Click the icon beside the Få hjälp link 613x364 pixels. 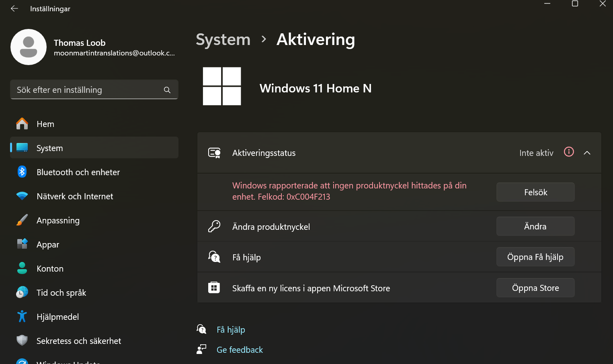click(x=201, y=329)
